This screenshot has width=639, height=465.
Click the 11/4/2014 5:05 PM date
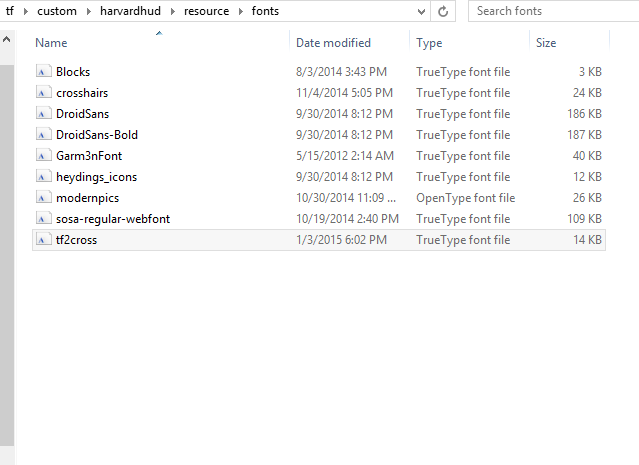[x=345, y=93]
